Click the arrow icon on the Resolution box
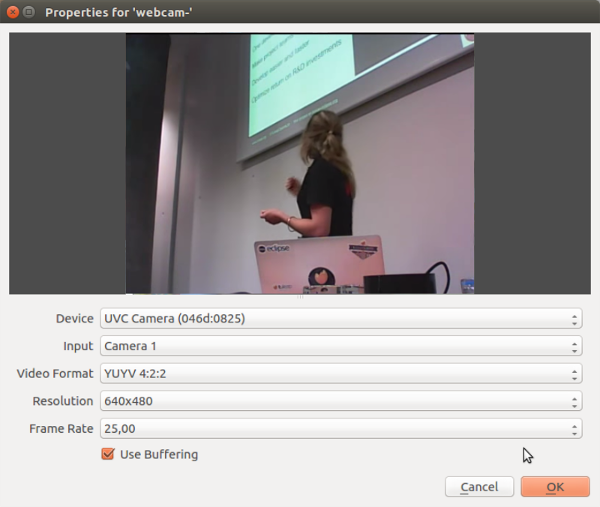This screenshot has width=600, height=507. coord(574,402)
